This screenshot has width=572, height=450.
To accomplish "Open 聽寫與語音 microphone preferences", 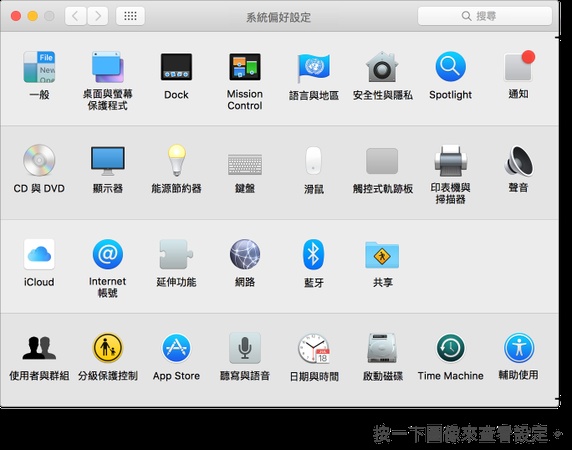I will [245, 348].
